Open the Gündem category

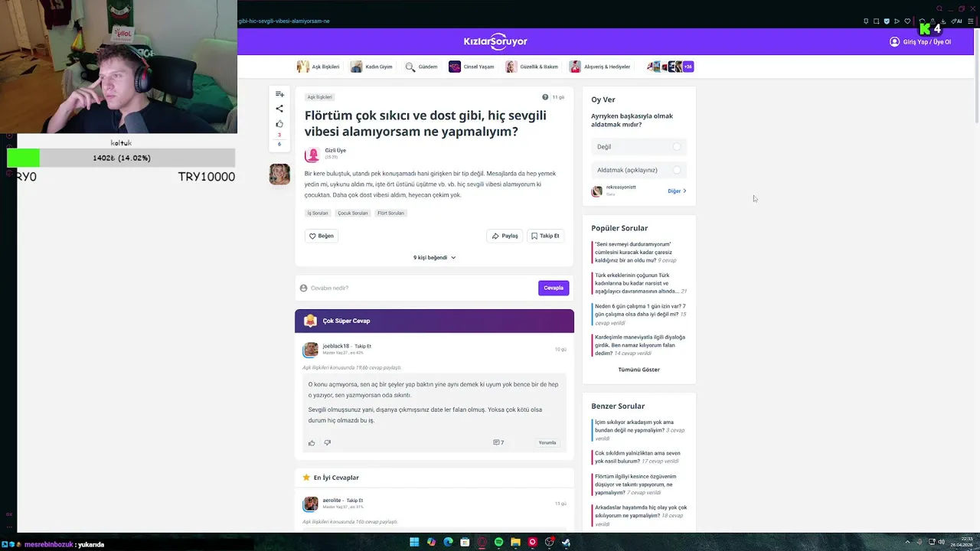[421, 67]
